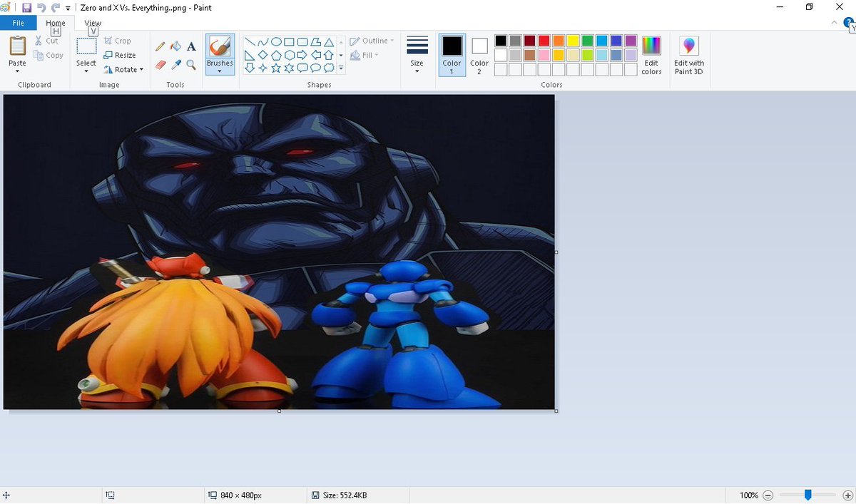Open the Customize Quick Access Toolbar arrow
This screenshot has height=504, width=856.
pyautogui.click(x=68, y=9)
